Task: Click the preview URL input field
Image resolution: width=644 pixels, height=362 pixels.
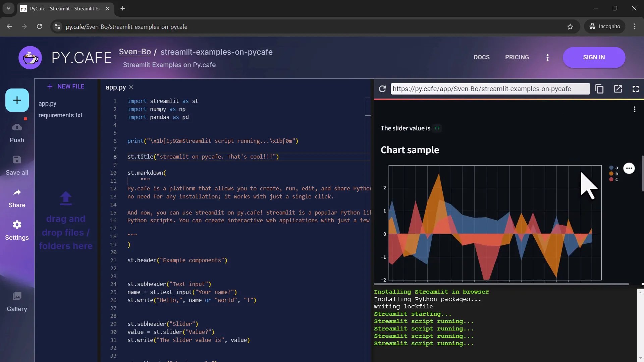Action: click(490, 89)
